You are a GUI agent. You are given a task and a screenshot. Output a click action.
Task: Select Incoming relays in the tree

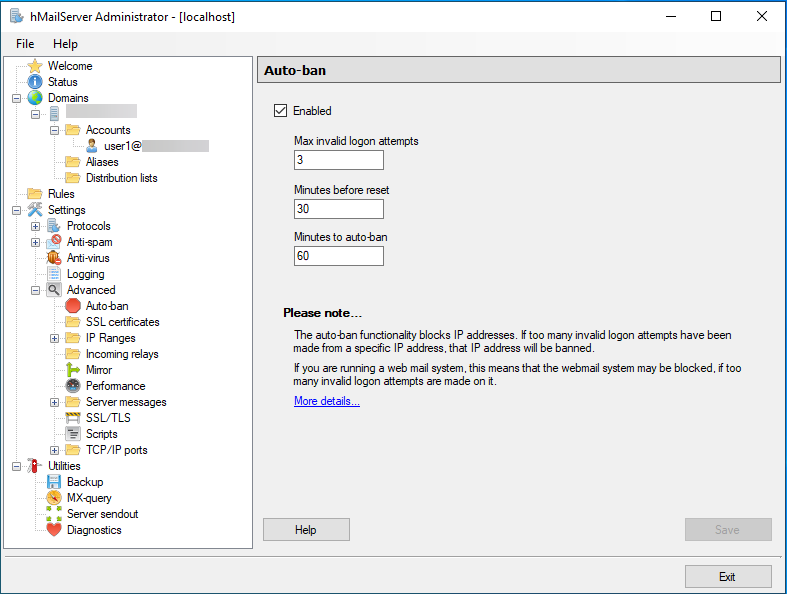click(122, 354)
